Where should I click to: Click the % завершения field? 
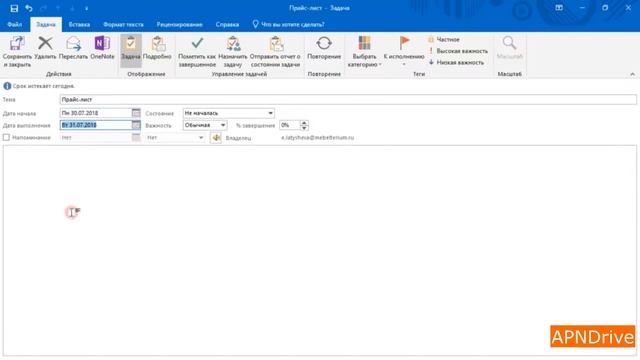[x=290, y=125]
